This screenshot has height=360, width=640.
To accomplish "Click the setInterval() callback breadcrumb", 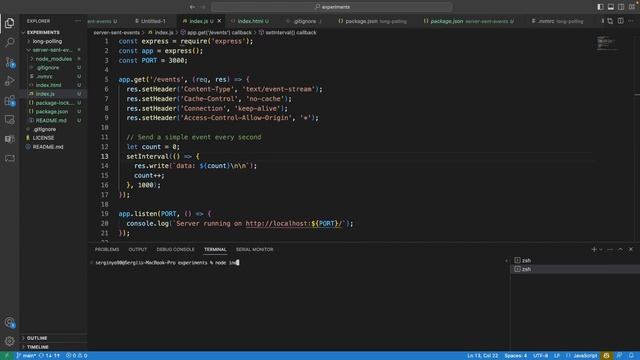I will (x=291, y=32).
